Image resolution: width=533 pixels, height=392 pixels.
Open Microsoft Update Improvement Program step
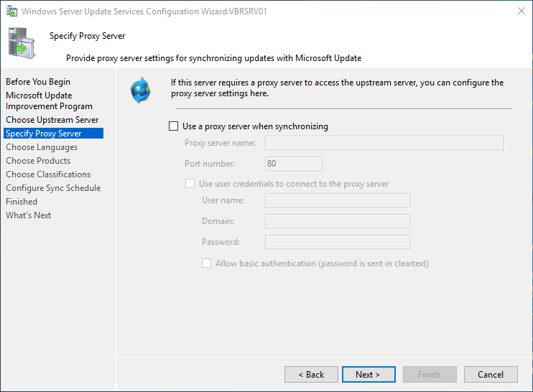49,101
